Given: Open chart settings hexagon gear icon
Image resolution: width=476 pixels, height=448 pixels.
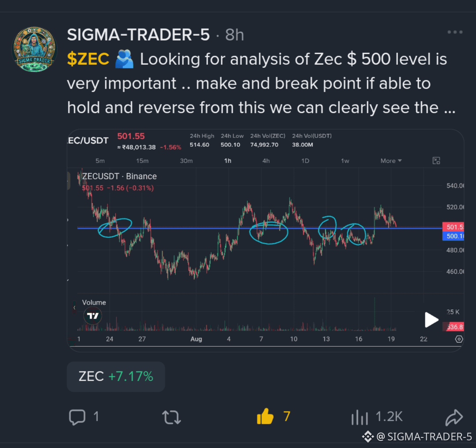Looking at the screenshot, I should (459, 339).
